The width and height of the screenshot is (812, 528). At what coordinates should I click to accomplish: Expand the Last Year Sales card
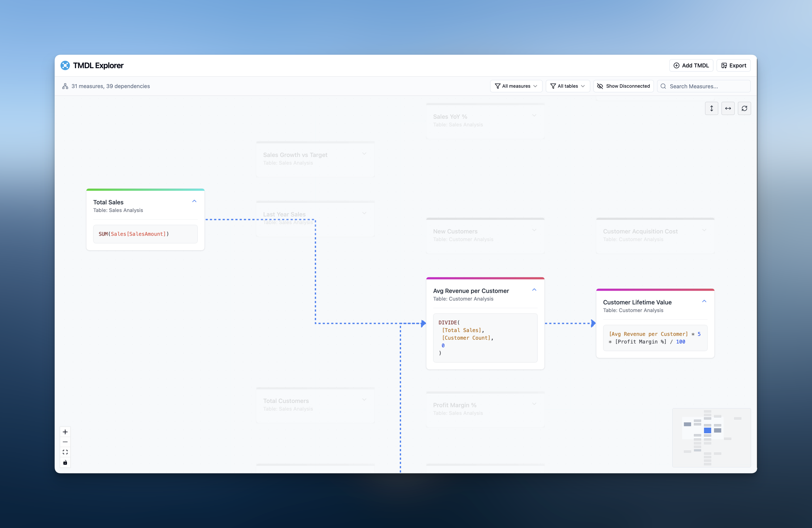364,214
